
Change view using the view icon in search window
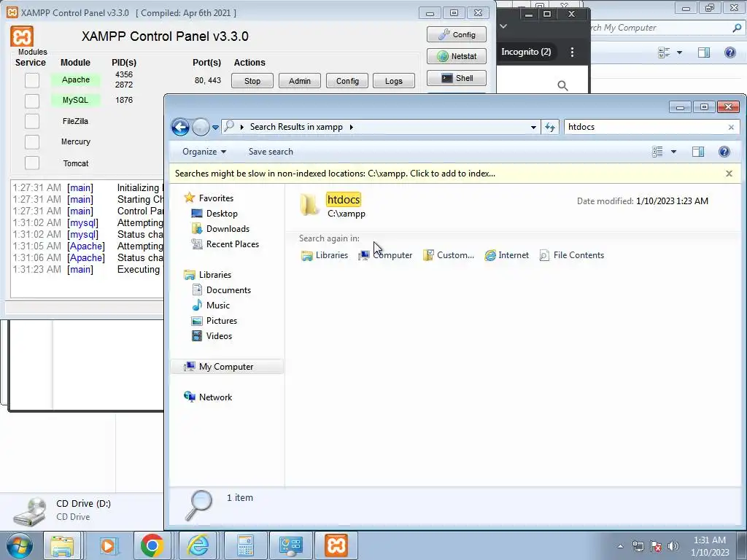coord(657,152)
